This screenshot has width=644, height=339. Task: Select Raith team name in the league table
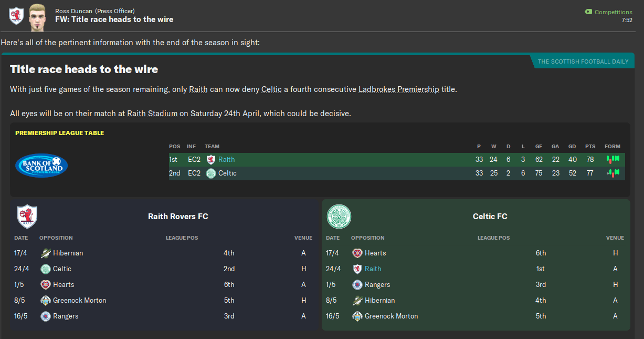(227, 160)
